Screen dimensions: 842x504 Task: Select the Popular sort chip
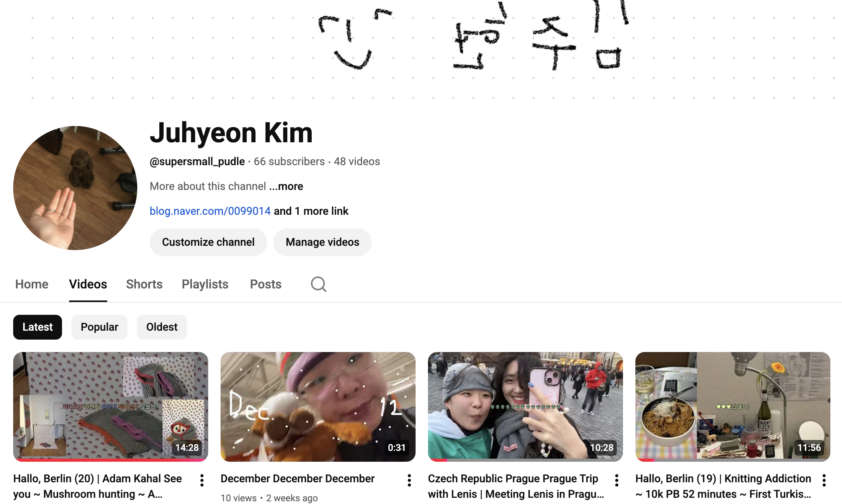pos(99,327)
